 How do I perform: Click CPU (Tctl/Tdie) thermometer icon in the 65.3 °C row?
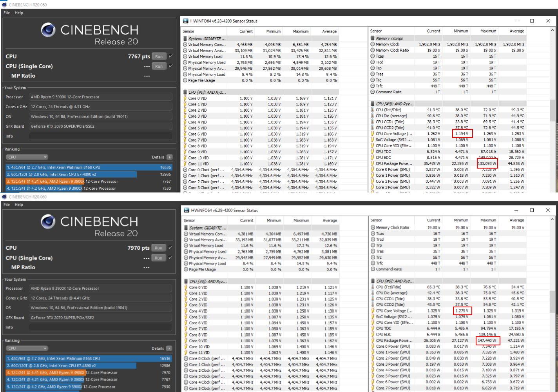[x=372, y=287]
